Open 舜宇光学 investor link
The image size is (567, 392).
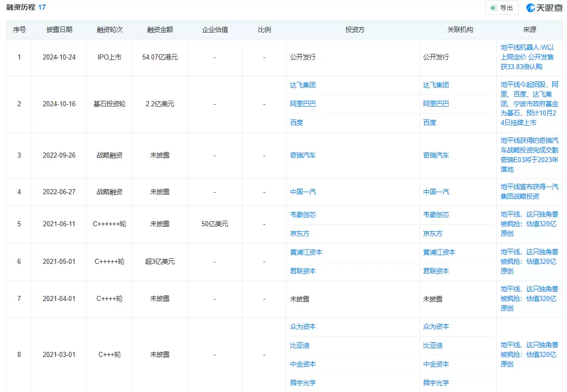pos(303,382)
